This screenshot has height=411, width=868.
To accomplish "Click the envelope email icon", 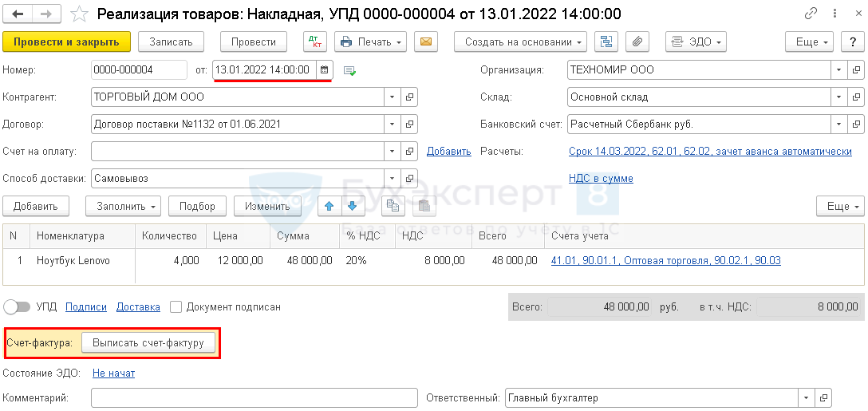I will (427, 42).
